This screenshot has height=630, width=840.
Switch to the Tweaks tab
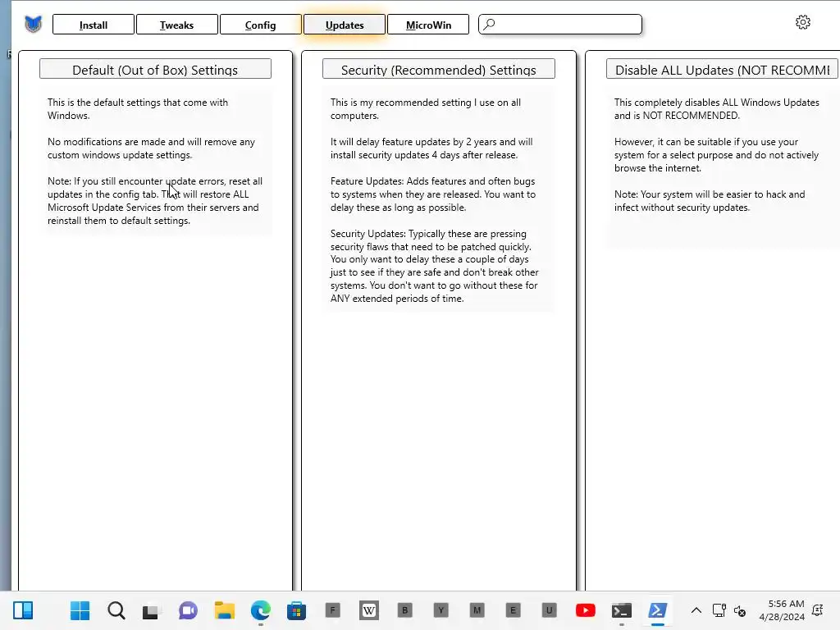177,25
